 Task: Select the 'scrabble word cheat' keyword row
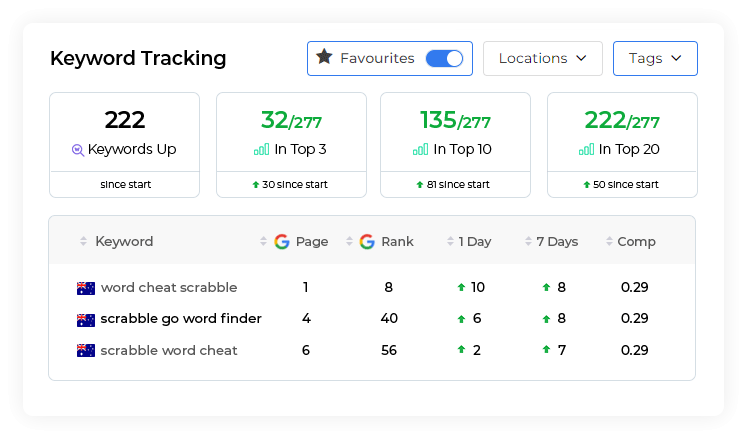pos(372,350)
